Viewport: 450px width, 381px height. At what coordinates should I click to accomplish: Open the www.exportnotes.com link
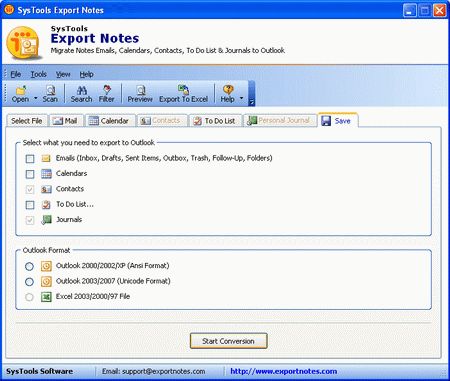coord(284,371)
